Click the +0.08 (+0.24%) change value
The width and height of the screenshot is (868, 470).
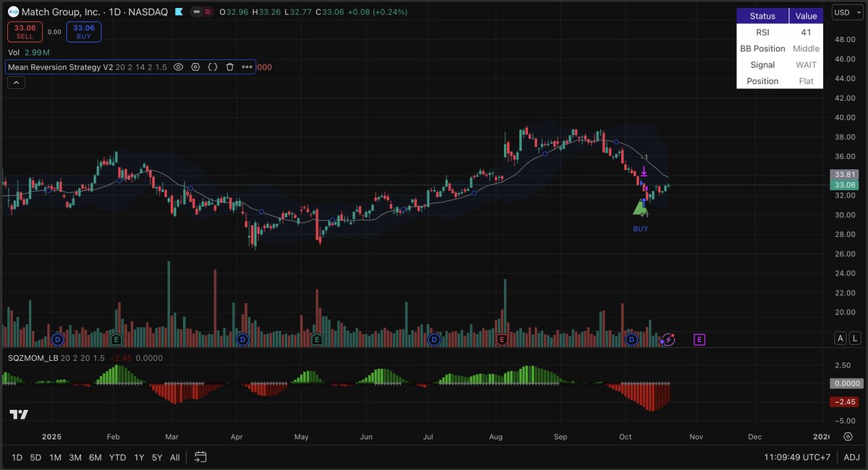tap(376, 12)
